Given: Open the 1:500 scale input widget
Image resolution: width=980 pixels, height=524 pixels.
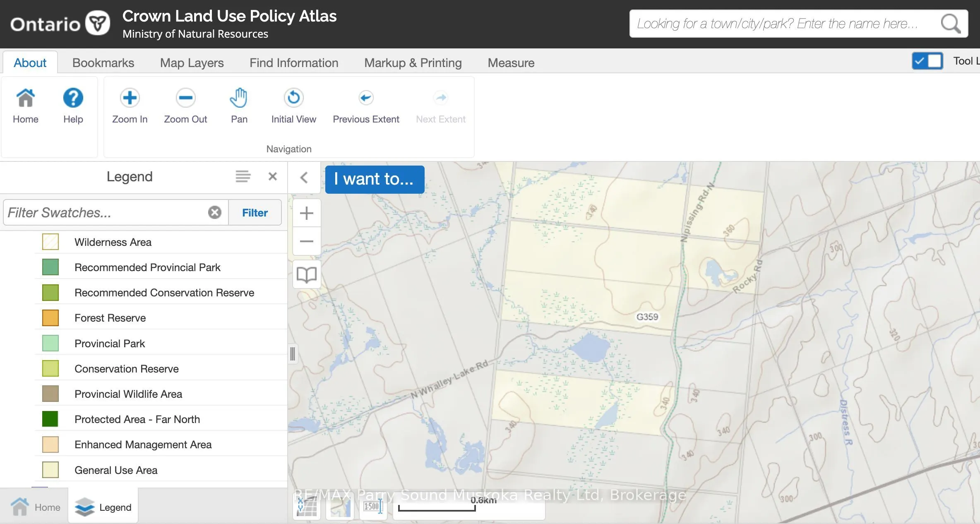Looking at the screenshot, I should tap(373, 506).
